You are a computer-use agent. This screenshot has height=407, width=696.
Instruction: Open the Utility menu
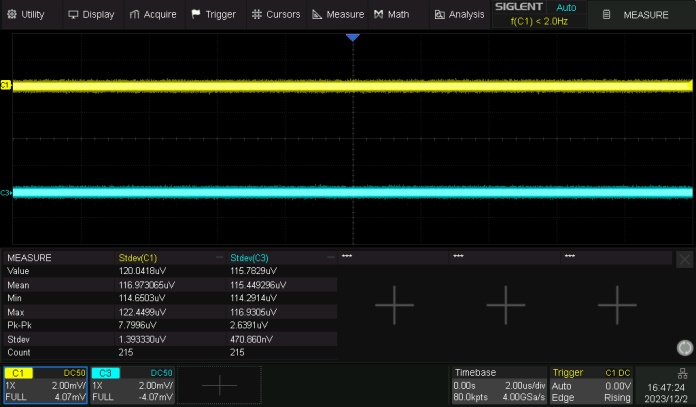(26, 14)
